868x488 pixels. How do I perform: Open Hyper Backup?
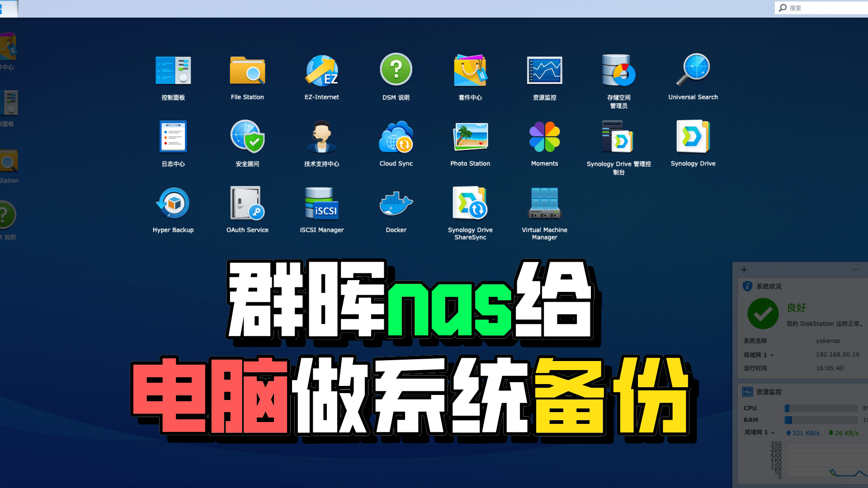click(173, 203)
